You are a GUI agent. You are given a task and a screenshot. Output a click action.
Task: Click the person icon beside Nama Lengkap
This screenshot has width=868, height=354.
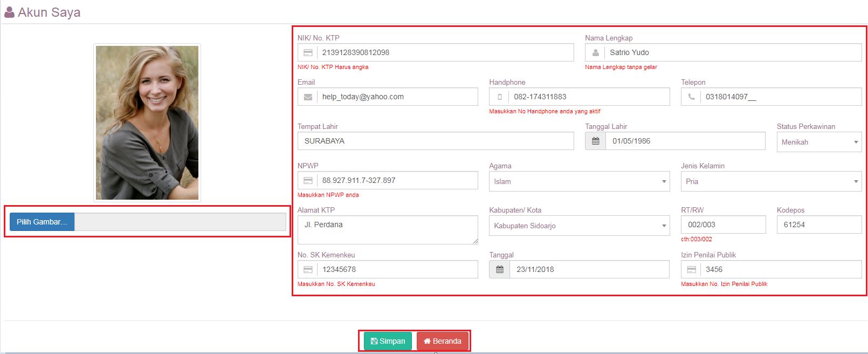click(x=595, y=53)
